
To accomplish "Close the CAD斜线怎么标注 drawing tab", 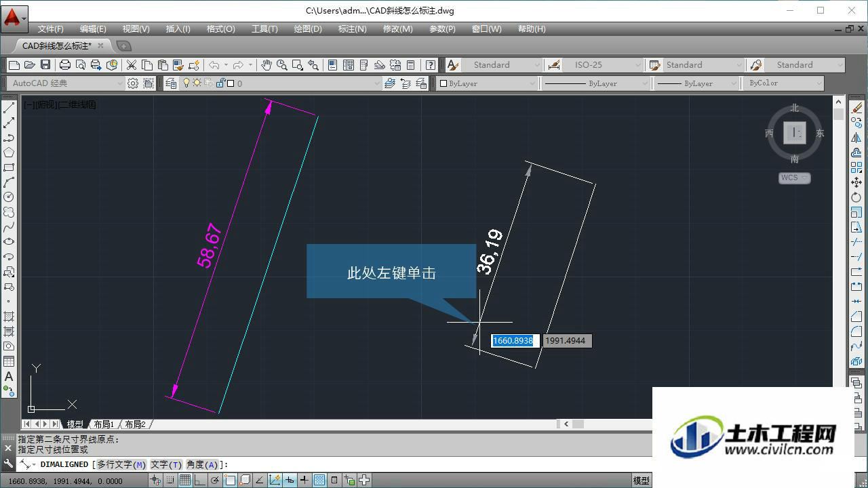I will tap(101, 45).
